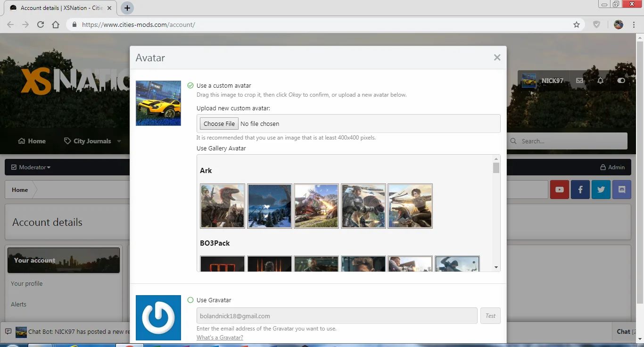Expand the City Journals dropdown arrow
The image size is (644, 347).
coord(119,141)
